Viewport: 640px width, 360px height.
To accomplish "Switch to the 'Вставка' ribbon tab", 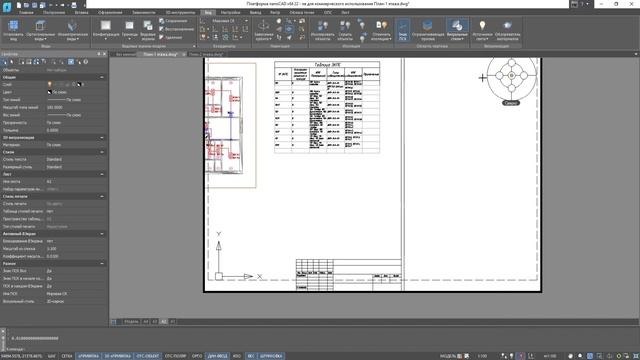I will [x=82, y=13].
